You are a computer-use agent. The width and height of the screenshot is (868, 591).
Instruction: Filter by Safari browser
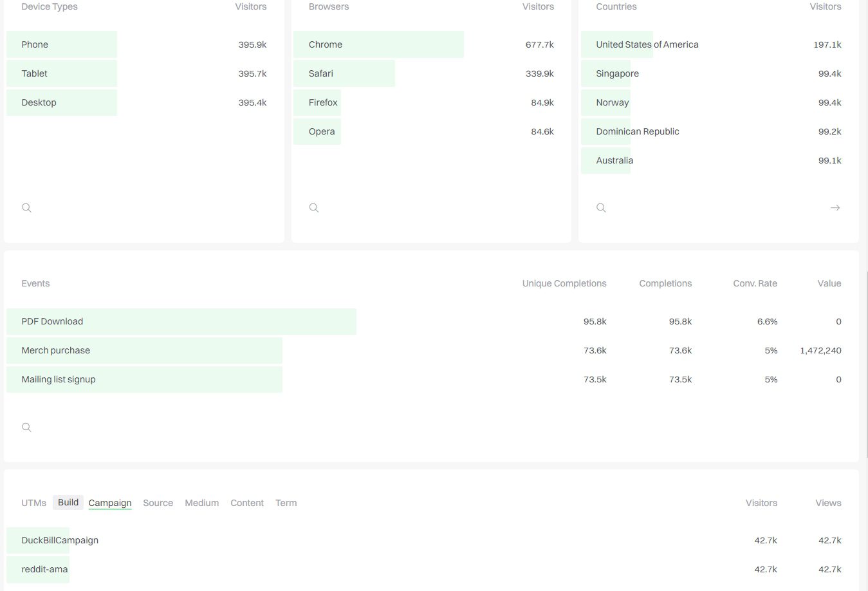pyautogui.click(x=431, y=73)
